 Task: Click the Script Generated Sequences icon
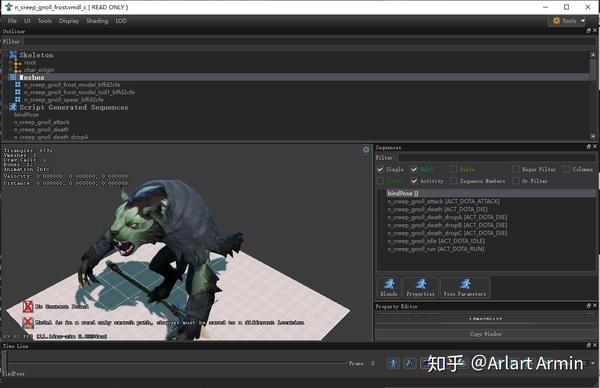(13, 107)
